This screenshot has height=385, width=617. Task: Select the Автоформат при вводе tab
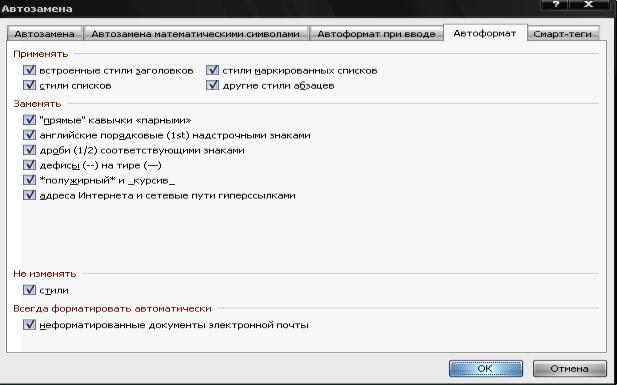(376, 34)
